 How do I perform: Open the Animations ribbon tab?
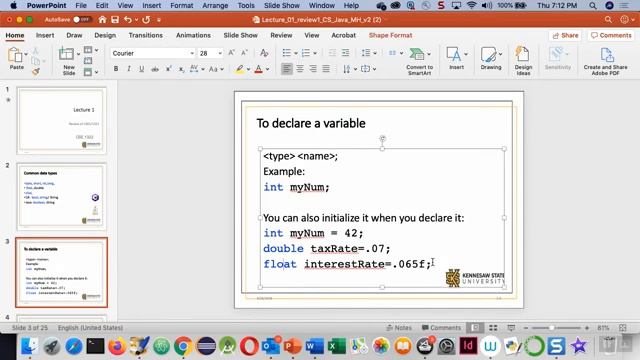pos(193,36)
